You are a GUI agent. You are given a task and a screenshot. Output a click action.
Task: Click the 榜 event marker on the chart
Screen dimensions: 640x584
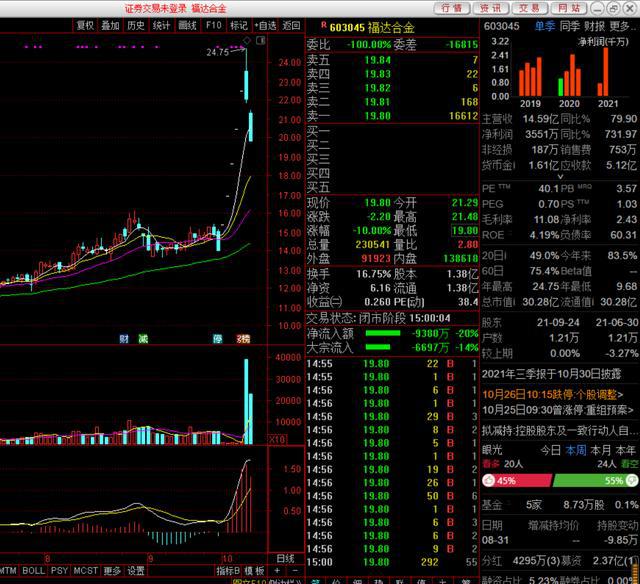pos(243,339)
